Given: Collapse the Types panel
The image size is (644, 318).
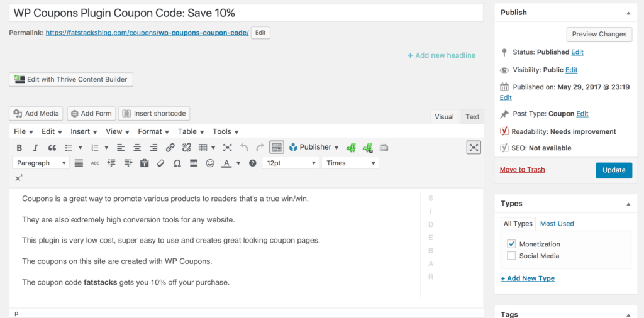Looking at the screenshot, I should point(628,204).
